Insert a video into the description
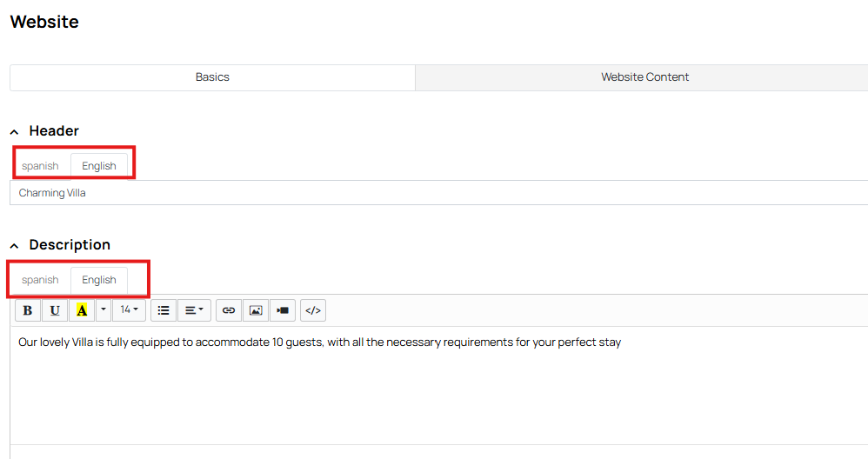This screenshot has height=459, width=868. (x=283, y=310)
